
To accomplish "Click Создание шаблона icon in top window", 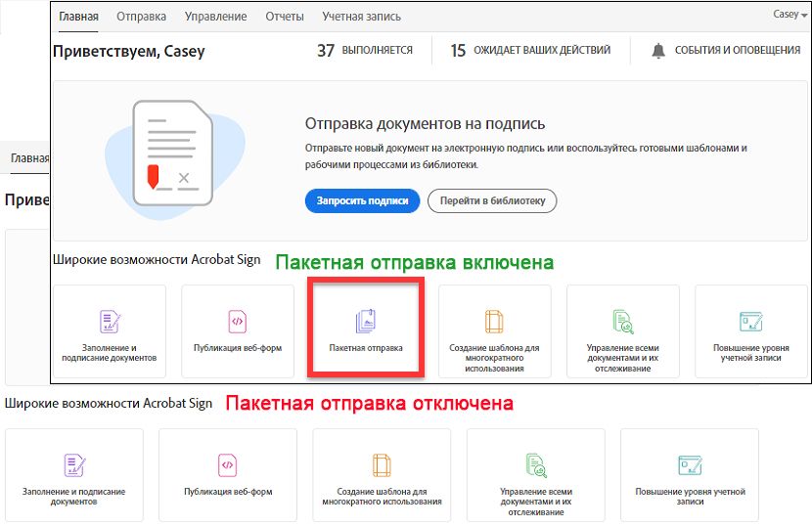I will 494,321.
